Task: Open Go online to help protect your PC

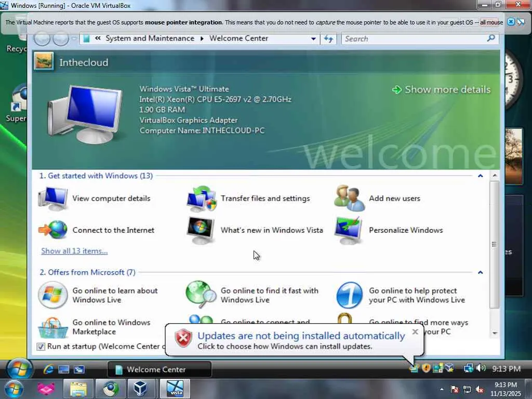Action: (401, 295)
